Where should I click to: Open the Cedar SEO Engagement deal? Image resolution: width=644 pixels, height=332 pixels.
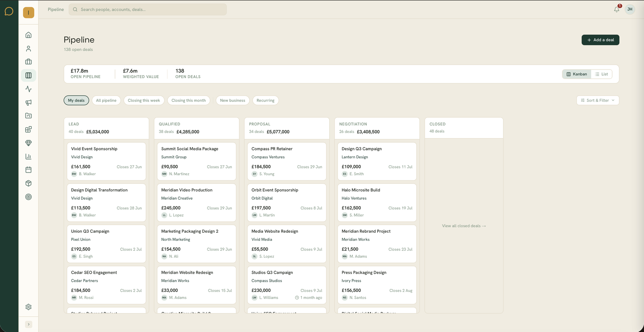(106, 285)
